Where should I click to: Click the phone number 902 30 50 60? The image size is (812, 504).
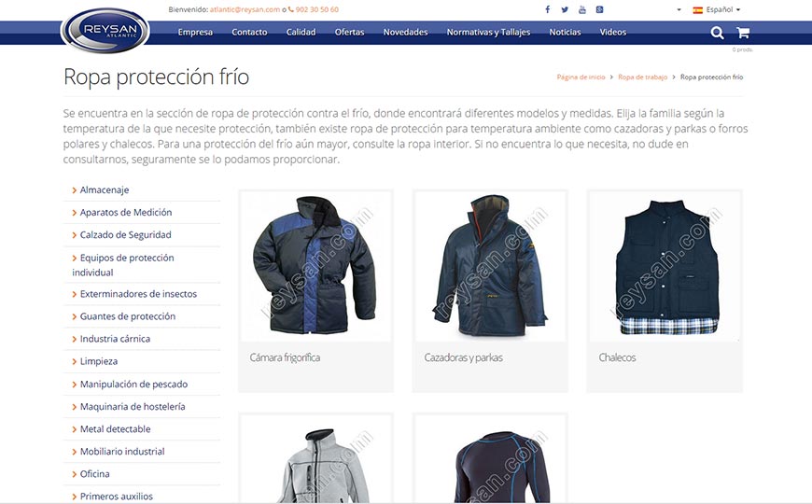(317, 9)
